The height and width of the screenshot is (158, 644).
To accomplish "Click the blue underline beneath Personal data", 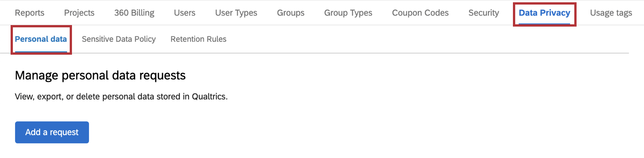I will pos(41,52).
